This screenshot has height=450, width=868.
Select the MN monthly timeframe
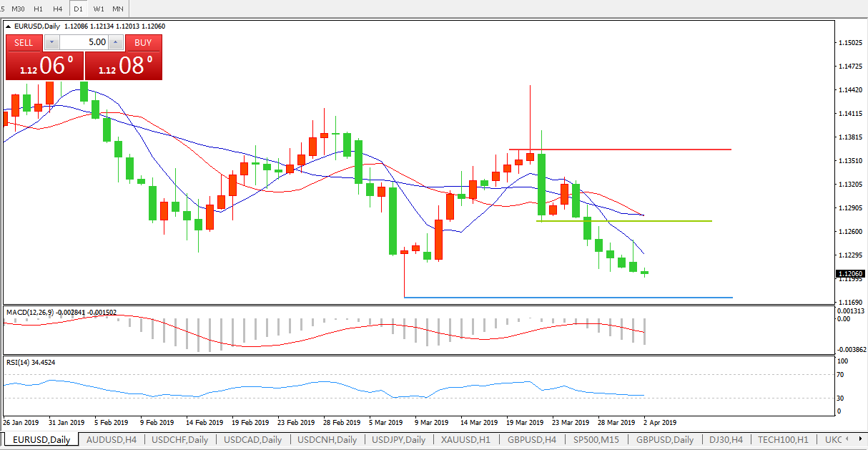(118, 9)
